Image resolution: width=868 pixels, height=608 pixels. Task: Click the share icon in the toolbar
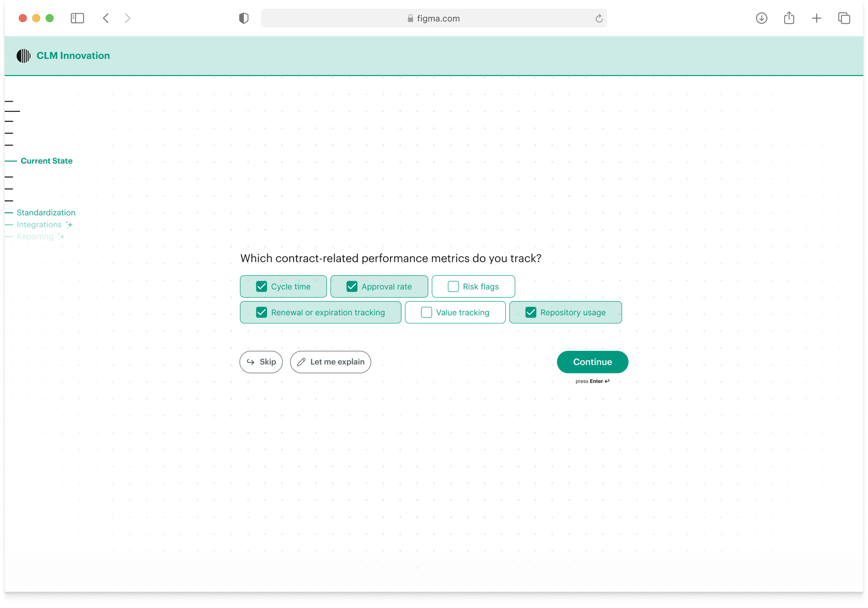click(789, 18)
